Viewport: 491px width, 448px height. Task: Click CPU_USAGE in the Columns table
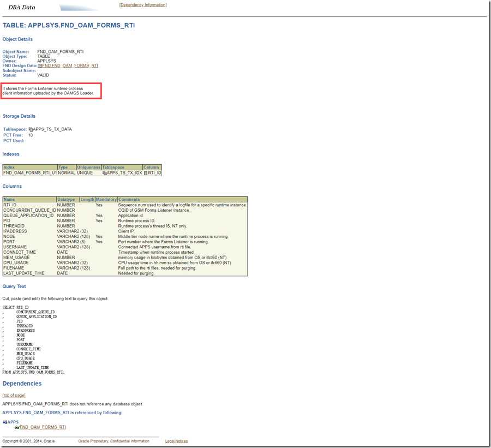(16, 263)
